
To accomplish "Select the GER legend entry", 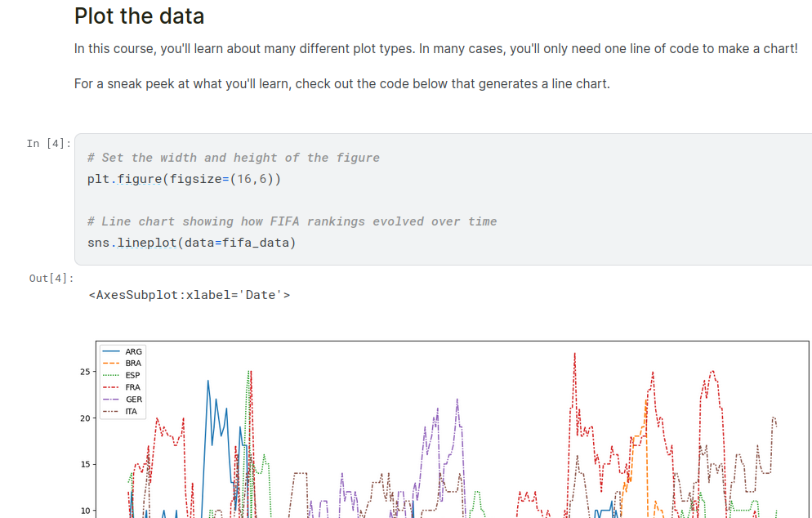I will coord(133,400).
